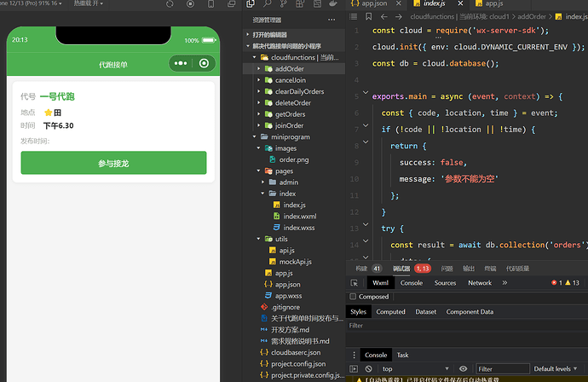Open mockApi.js in the utils folder
Screen dimensions: 588x382
[x=294, y=262]
